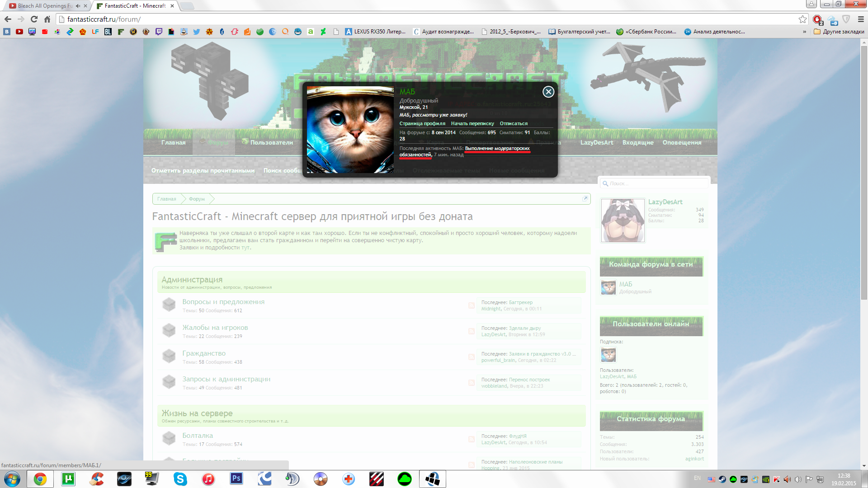Image resolution: width=868 pixels, height=488 pixels.
Task: Click the тут applications link
Action: tap(245, 248)
